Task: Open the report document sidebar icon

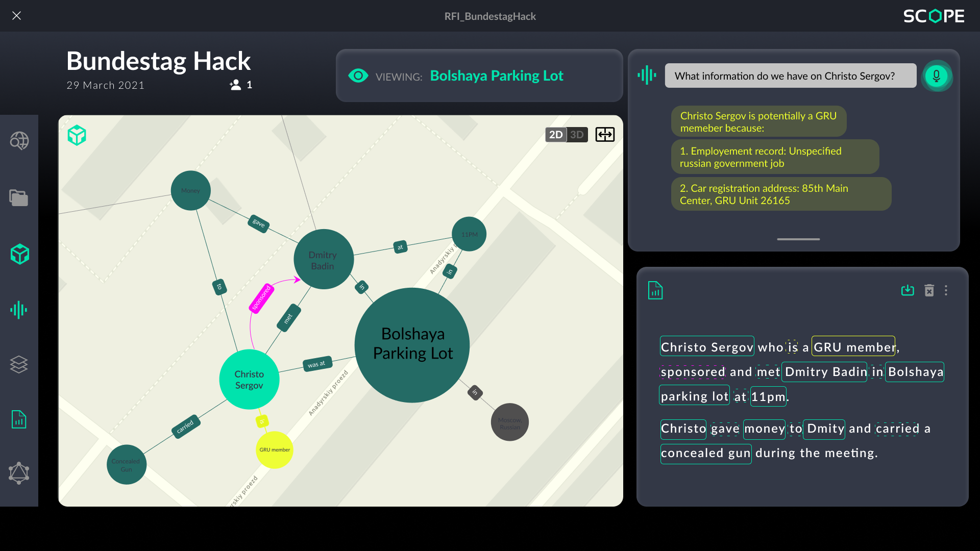Action: click(x=19, y=419)
